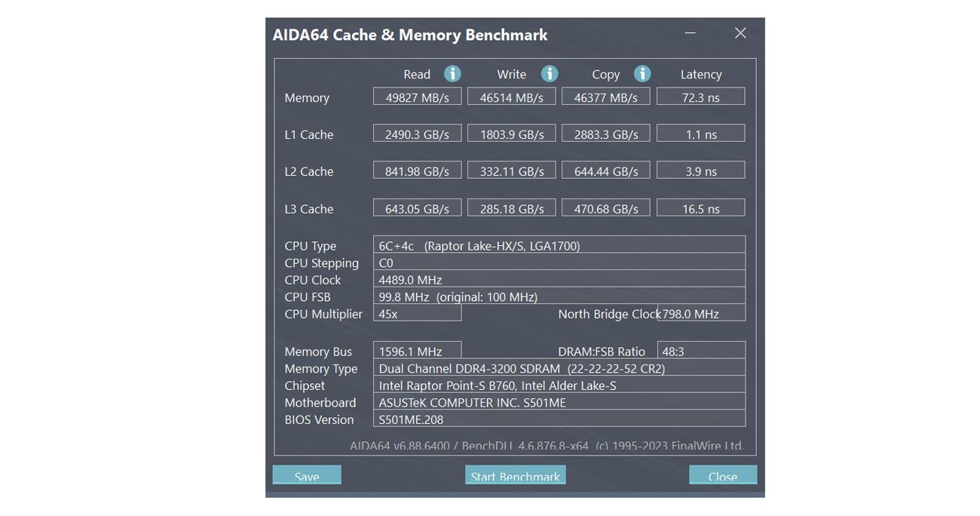The height and width of the screenshot is (516, 980).
Task: Click the Motherboard name field
Action: (559, 403)
